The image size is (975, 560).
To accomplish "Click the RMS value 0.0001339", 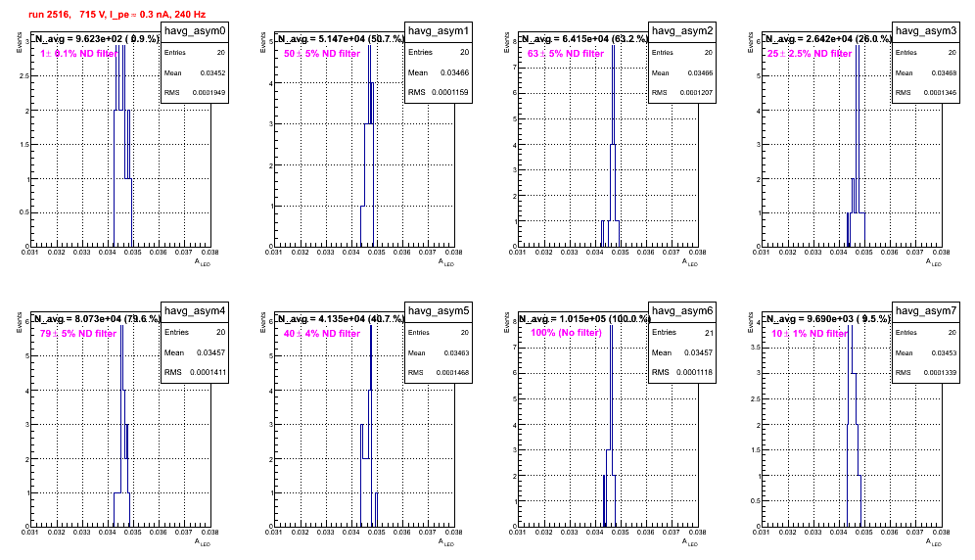I will [939, 373].
